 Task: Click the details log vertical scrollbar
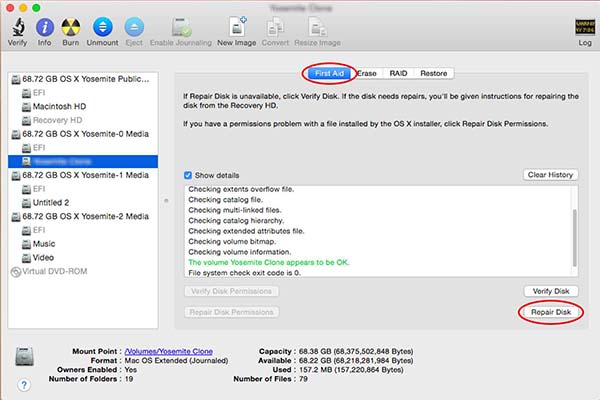[574, 228]
